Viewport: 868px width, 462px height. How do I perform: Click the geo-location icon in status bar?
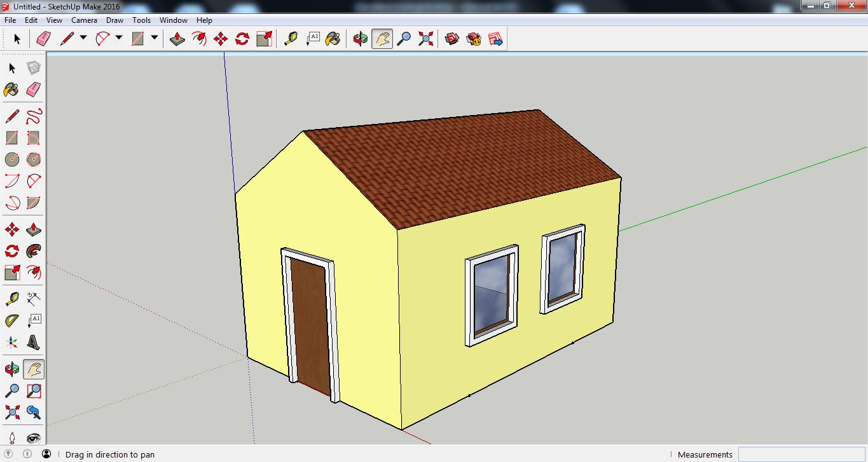[10, 454]
